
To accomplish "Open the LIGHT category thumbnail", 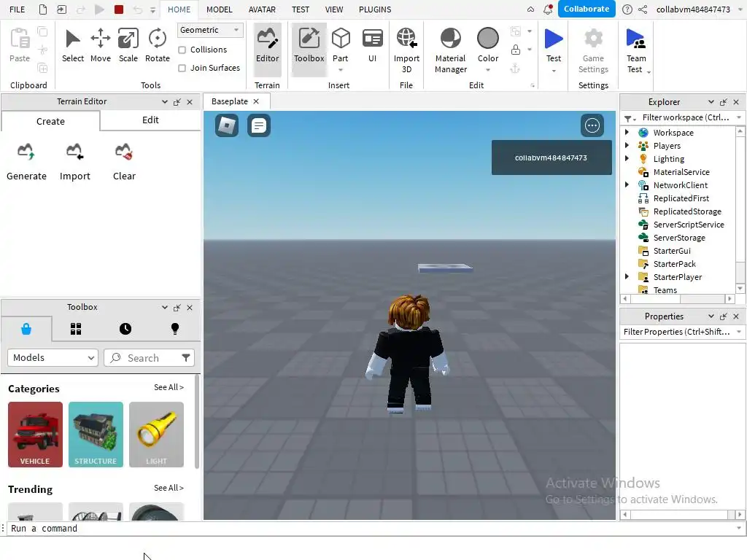I will 156,435.
